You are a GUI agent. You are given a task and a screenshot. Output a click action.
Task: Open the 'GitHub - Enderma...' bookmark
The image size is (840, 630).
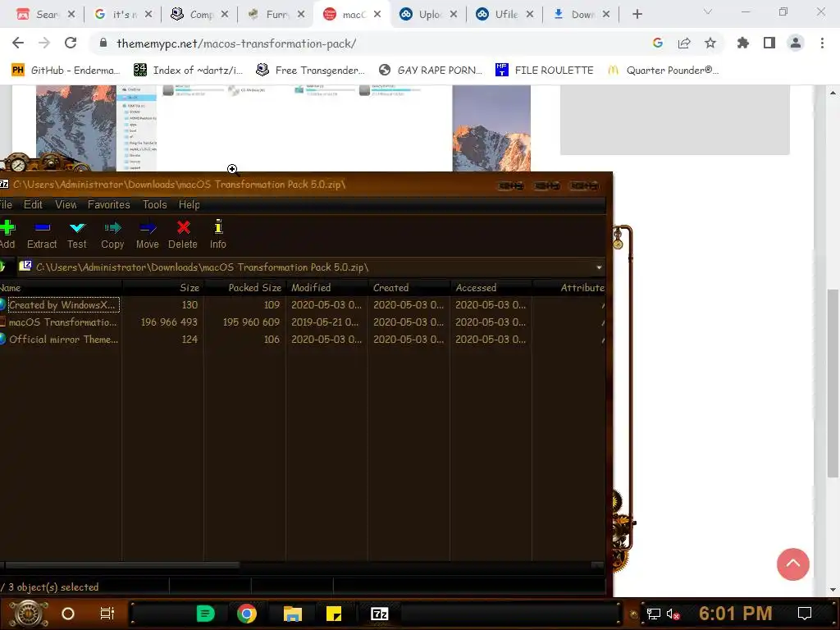click(x=66, y=71)
